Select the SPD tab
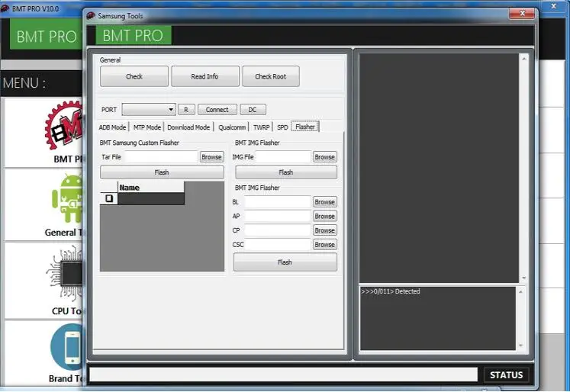The image size is (570, 392). coord(282,127)
